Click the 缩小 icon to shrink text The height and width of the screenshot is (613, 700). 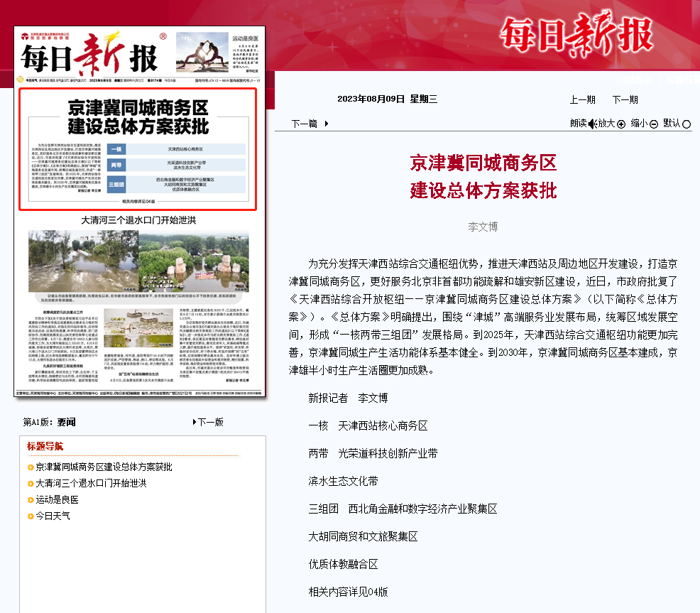tap(653, 124)
